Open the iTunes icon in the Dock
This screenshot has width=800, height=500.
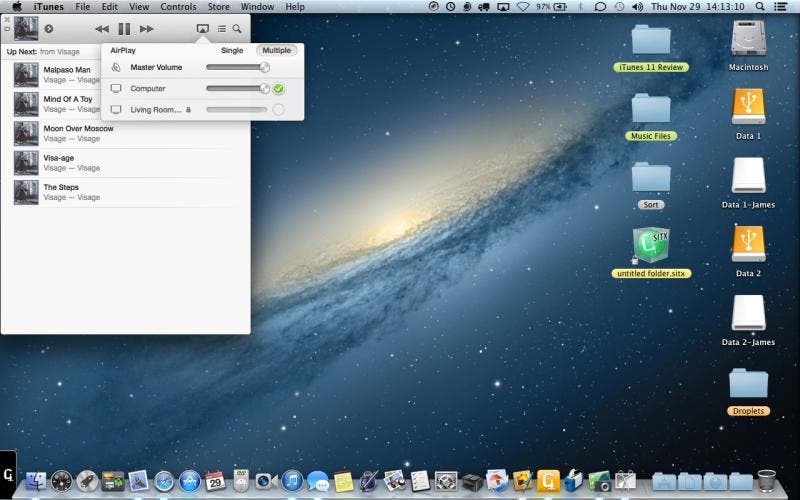tap(292, 481)
